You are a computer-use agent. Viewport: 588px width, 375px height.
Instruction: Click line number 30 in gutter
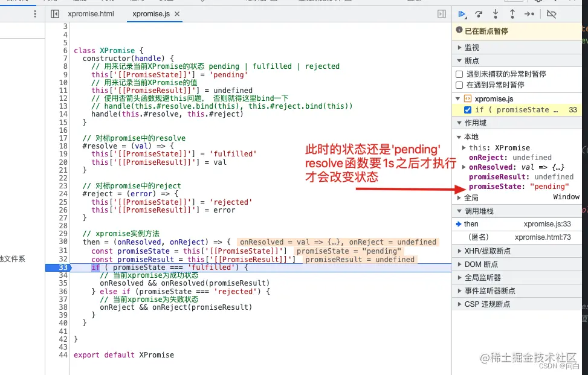coord(63,242)
